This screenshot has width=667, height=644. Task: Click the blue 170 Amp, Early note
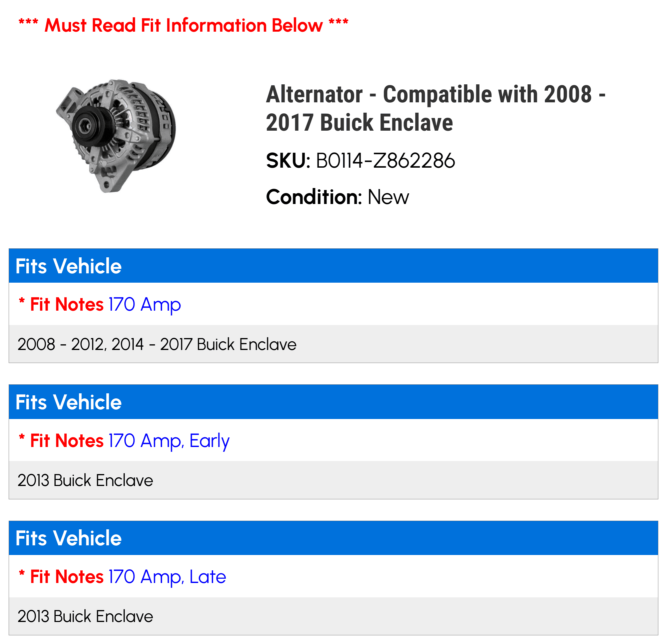tap(169, 441)
